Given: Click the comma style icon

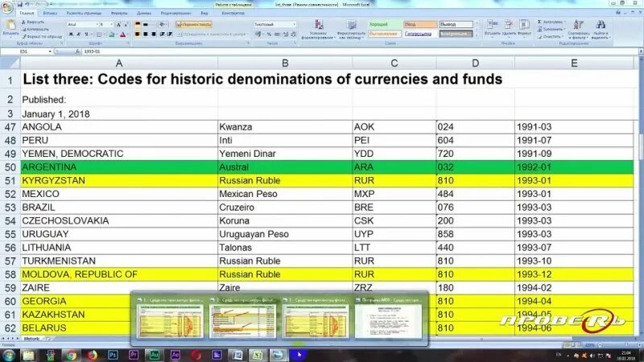Looking at the screenshot, I should (x=277, y=35).
